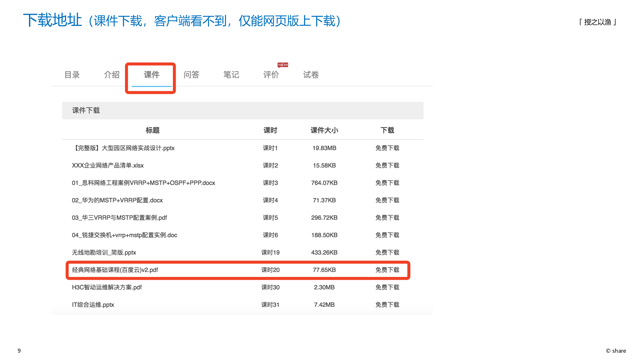The width and height of the screenshot is (644, 362).
Task: Switch to the 试卷 tab
Action: (x=310, y=75)
